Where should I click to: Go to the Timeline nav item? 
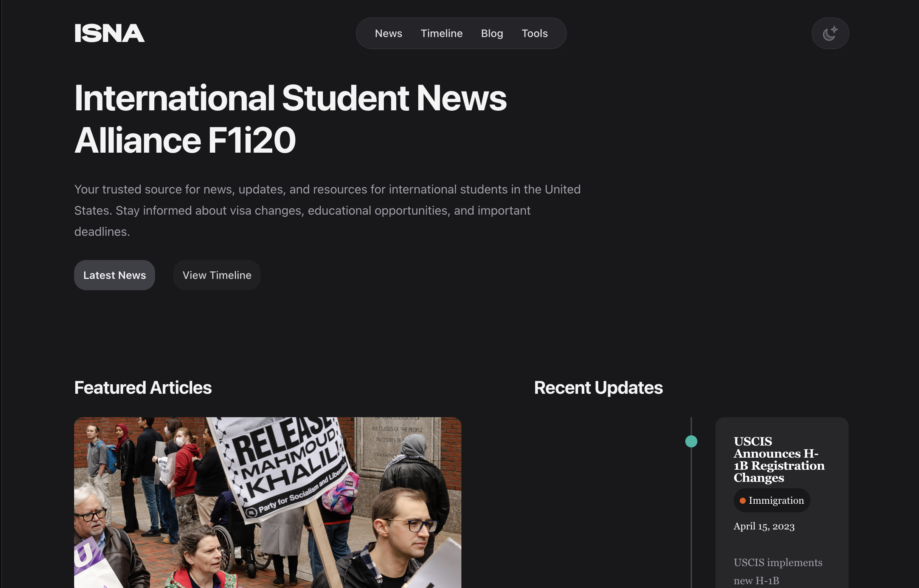(441, 33)
